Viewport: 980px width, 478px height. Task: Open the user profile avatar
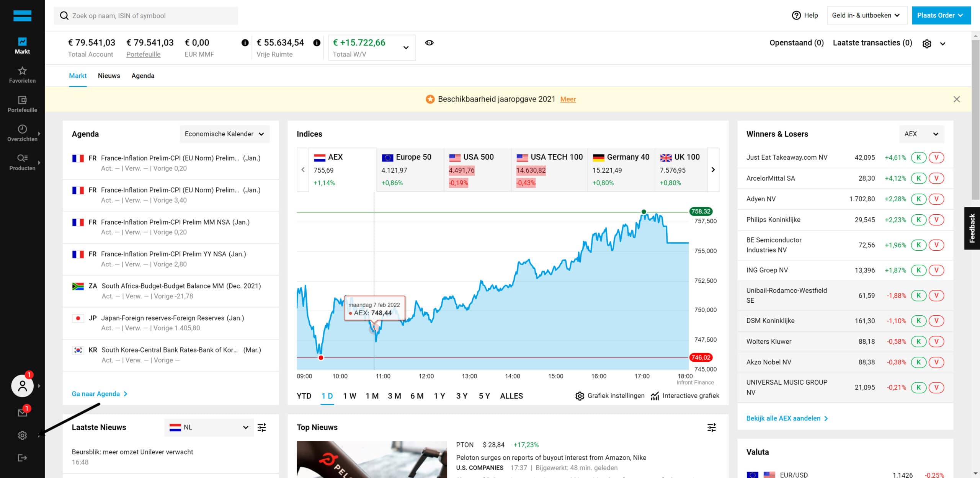(22, 386)
